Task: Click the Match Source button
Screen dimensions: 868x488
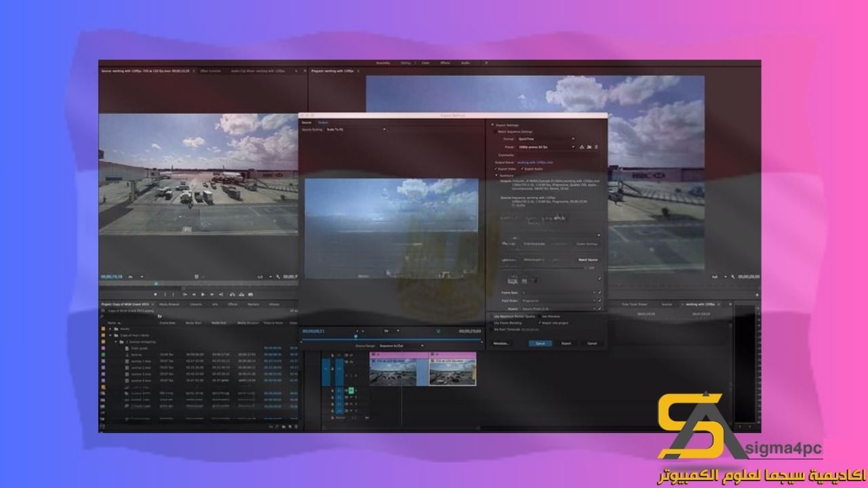Action: [x=588, y=260]
